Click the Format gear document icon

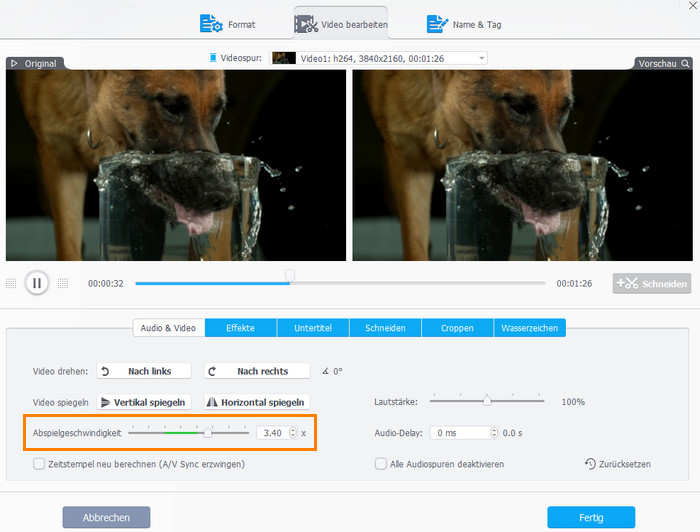(x=211, y=24)
